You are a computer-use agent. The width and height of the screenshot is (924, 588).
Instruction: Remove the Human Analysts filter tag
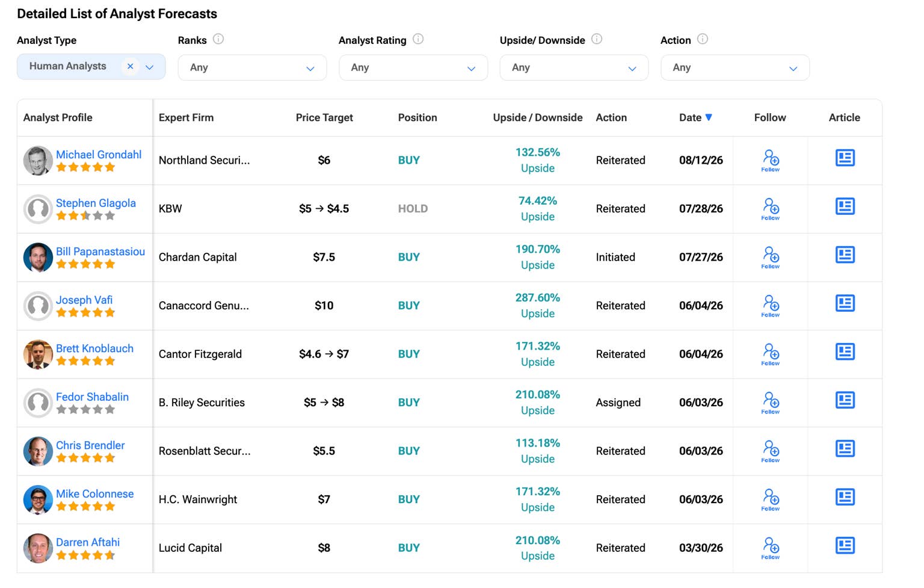coord(130,66)
